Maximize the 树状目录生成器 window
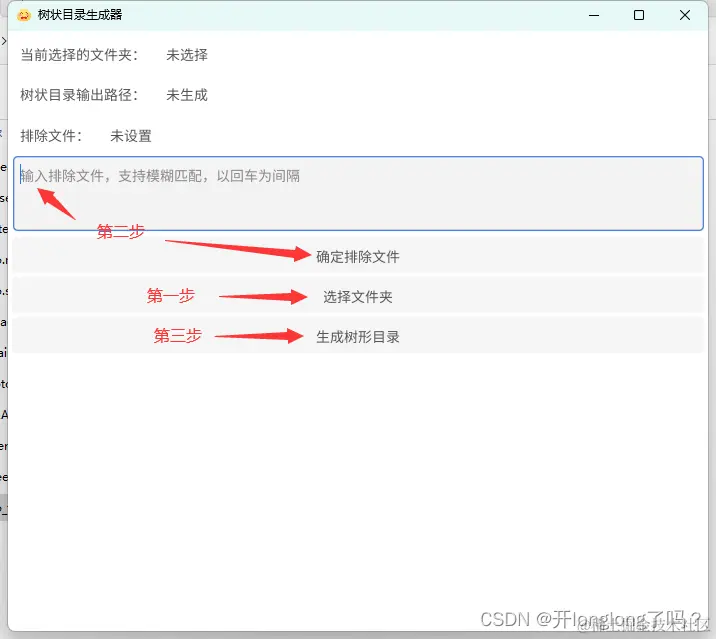 pyautogui.click(x=639, y=15)
